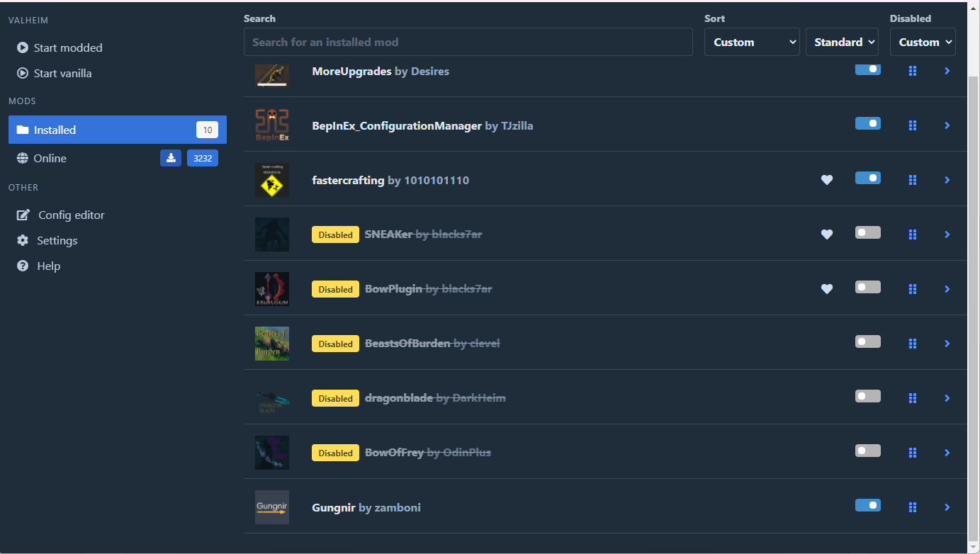Click drag handle grid icon for BowPlugin

point(913,289)
